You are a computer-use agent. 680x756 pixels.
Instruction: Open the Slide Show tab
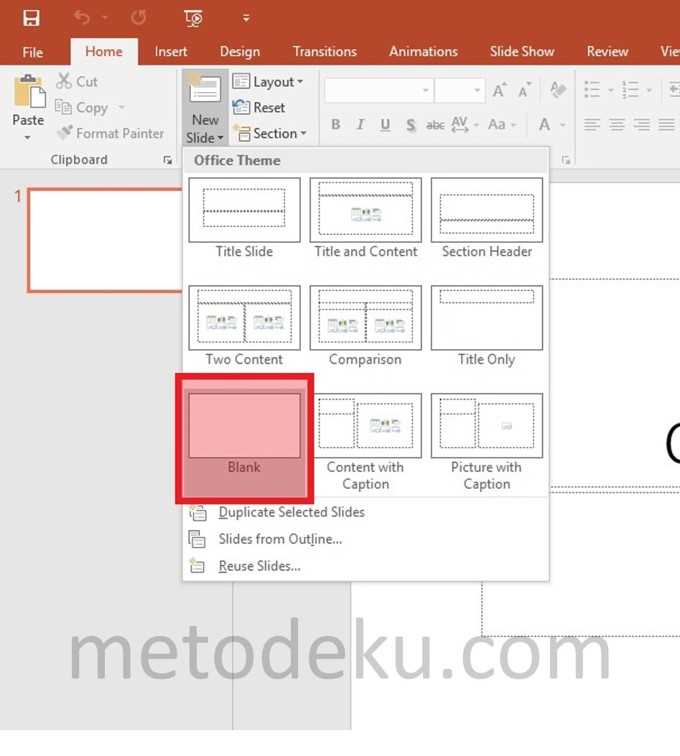(522, 52)
